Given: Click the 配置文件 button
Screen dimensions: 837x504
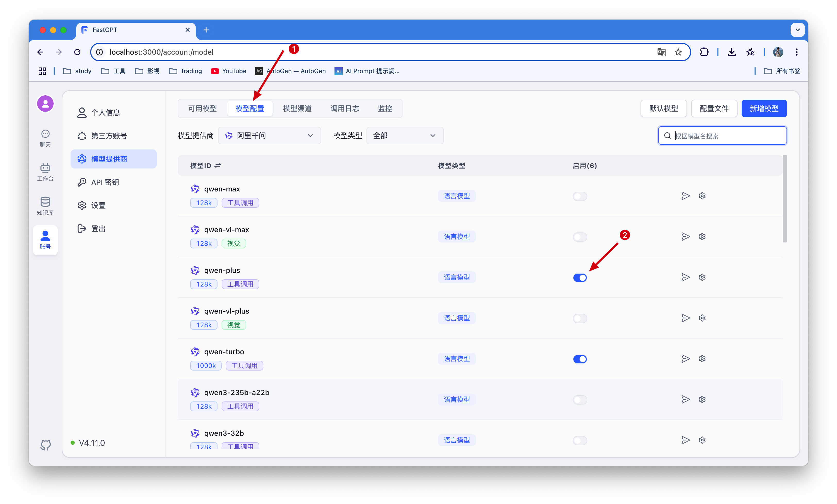Looking at the screenshot, I should 714,108.
